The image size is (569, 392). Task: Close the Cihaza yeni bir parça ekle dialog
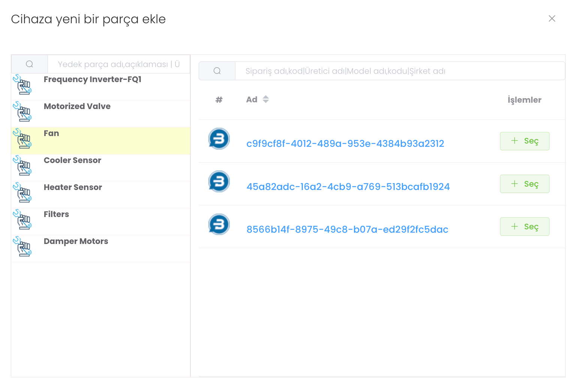click(552, 19)
